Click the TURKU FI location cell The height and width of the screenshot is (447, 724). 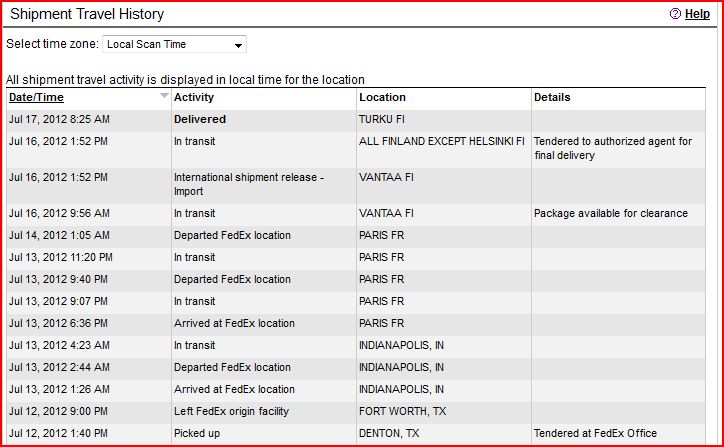380,119
